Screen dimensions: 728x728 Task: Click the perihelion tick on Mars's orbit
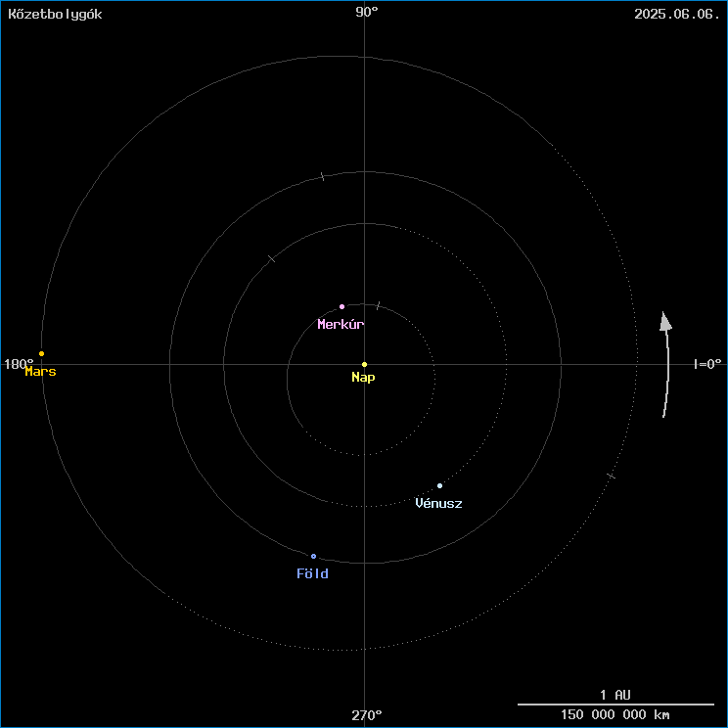tap(611, 476)
